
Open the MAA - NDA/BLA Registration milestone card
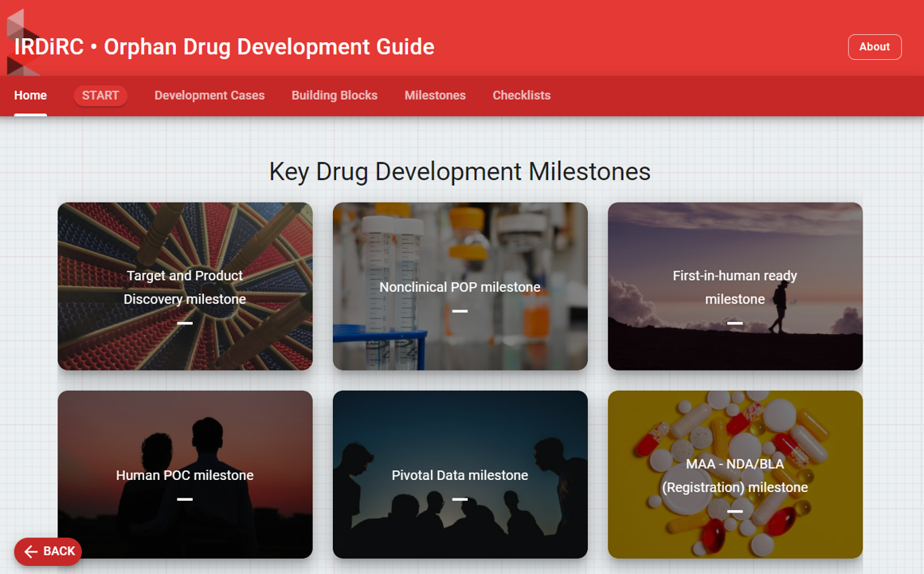coord(735,474)
